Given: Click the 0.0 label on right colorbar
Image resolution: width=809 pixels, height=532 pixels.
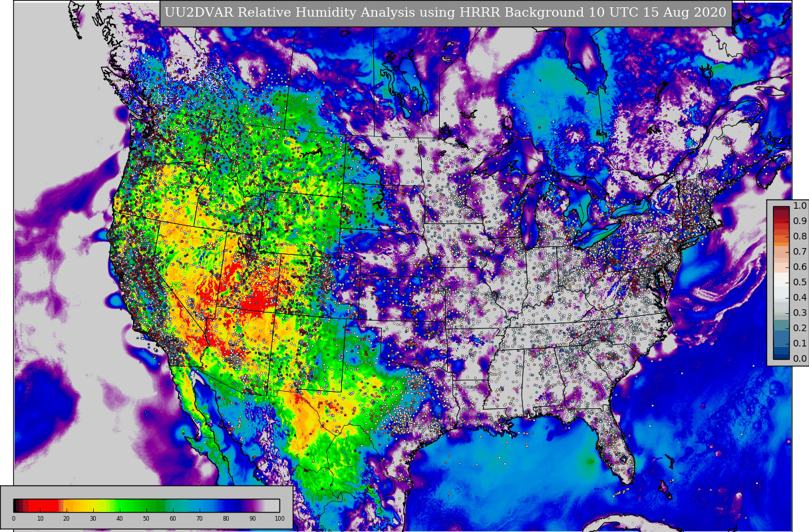Looking at the screenshot, I should click(x=800, y=359).
